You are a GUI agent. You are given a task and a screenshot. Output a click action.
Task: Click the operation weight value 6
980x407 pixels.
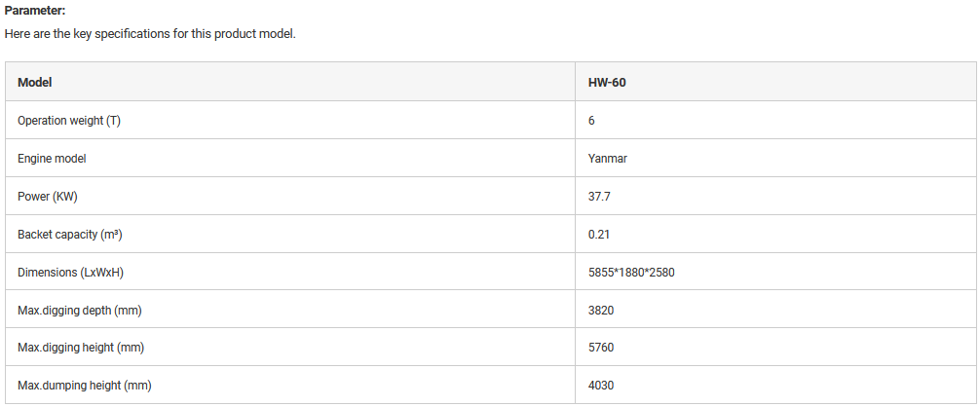click(x=591, y=121)
